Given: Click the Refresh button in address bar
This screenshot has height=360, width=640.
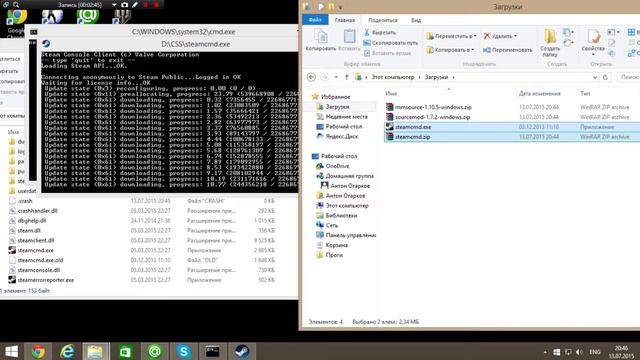Looking at the screenshot, I should [605, 77].
